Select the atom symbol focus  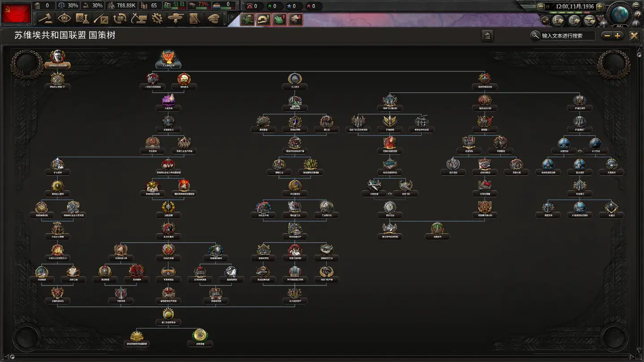484,207
